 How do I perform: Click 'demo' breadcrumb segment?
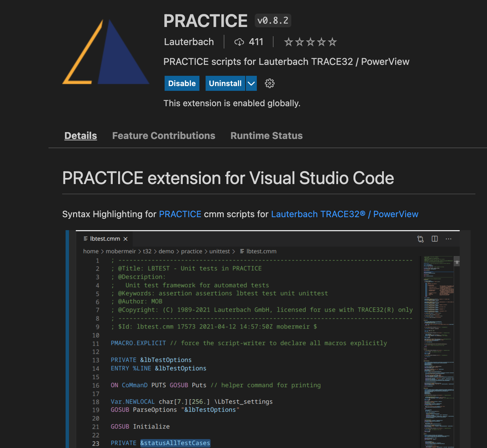tap(166, 251)
